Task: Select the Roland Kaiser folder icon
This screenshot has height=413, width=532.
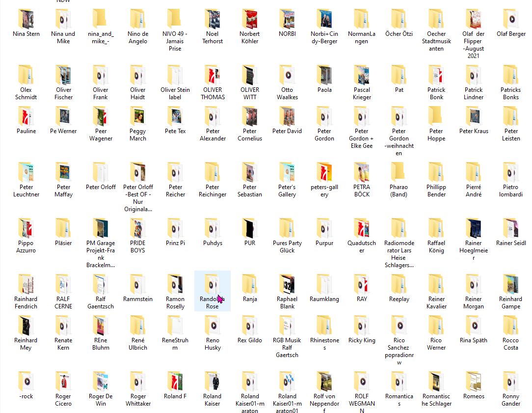Action: (x=213, y=382)
